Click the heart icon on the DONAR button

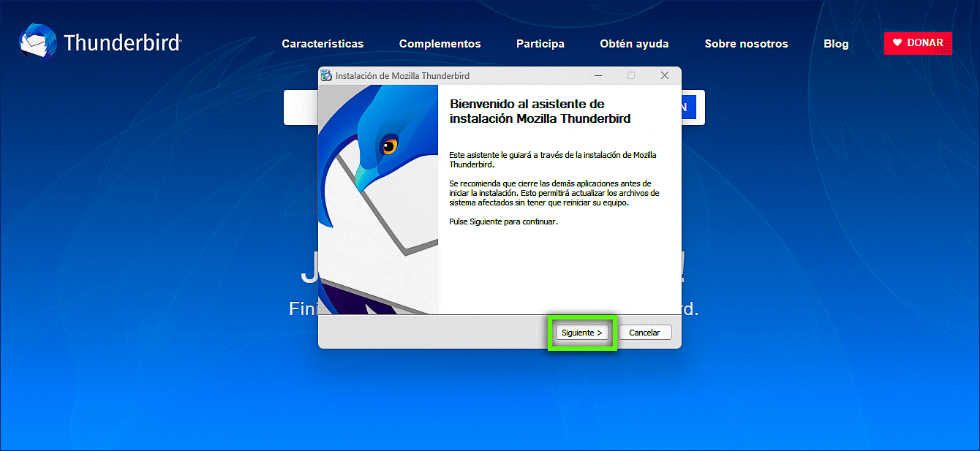tap(897, 43)
